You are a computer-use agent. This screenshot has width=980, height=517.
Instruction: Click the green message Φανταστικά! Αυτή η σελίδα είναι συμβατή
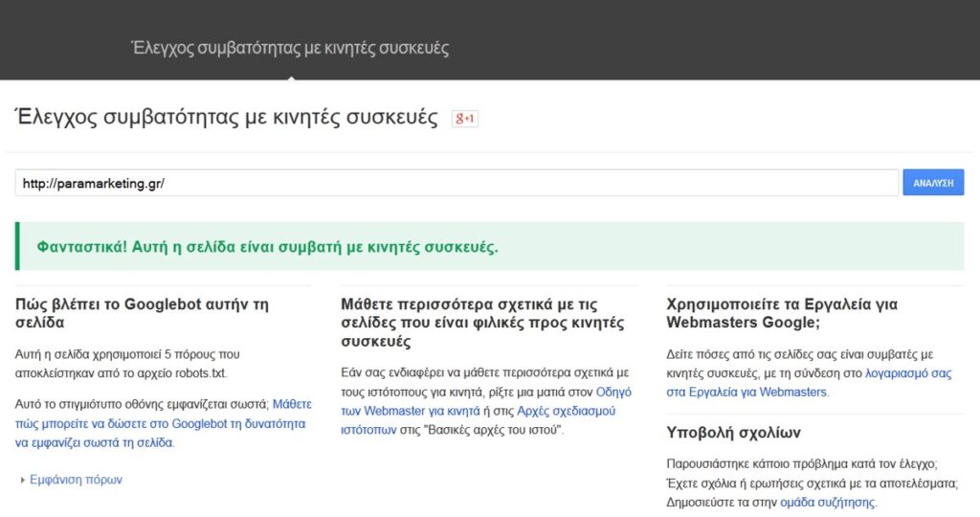[x=268, y=247]
